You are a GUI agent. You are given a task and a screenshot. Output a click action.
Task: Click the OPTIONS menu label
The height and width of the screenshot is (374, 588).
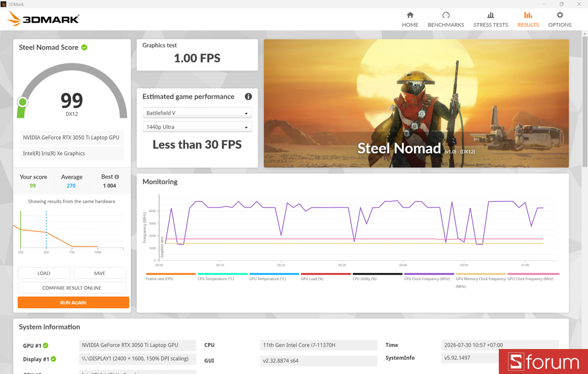coord(560,25)
